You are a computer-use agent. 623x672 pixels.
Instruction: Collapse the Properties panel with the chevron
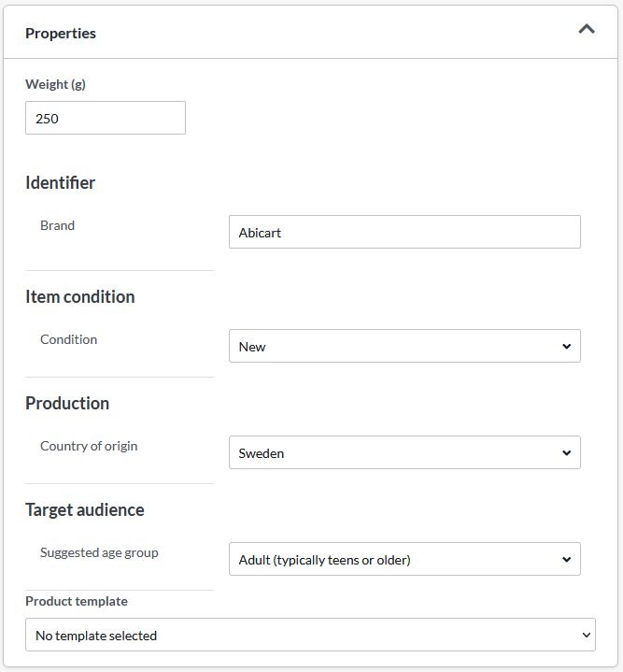pos(587,29)
